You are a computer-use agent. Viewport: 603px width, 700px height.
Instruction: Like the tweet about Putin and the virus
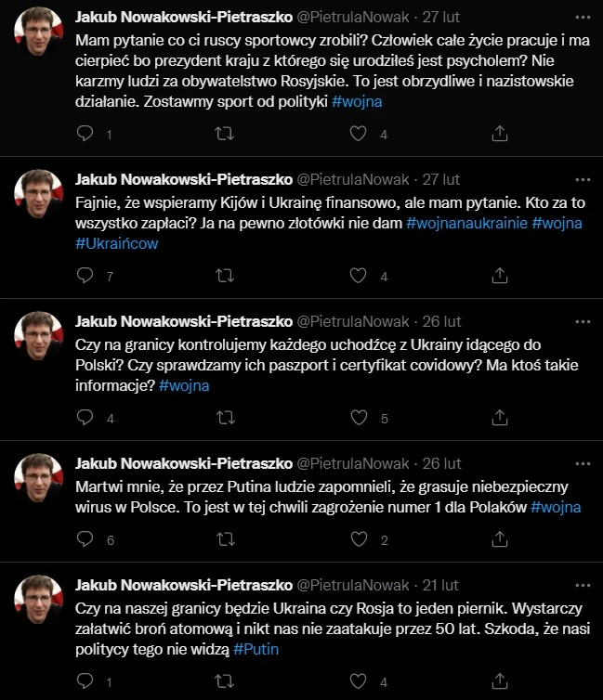359,538
